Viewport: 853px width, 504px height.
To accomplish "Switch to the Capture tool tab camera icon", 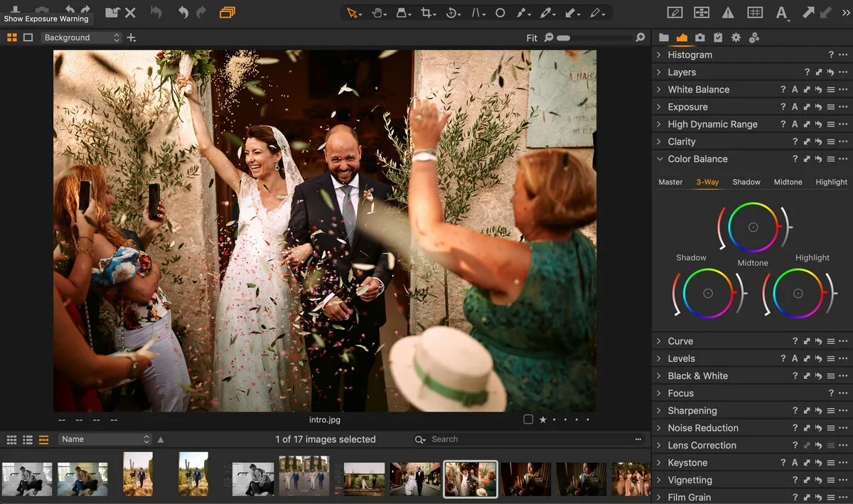I will (x=700, y=38).
